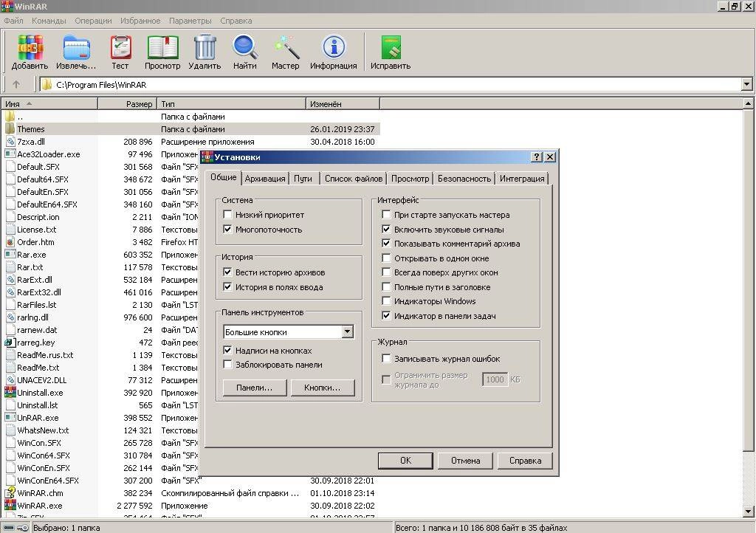Click the rarreg.key file icon

click(x=10, y=342)
